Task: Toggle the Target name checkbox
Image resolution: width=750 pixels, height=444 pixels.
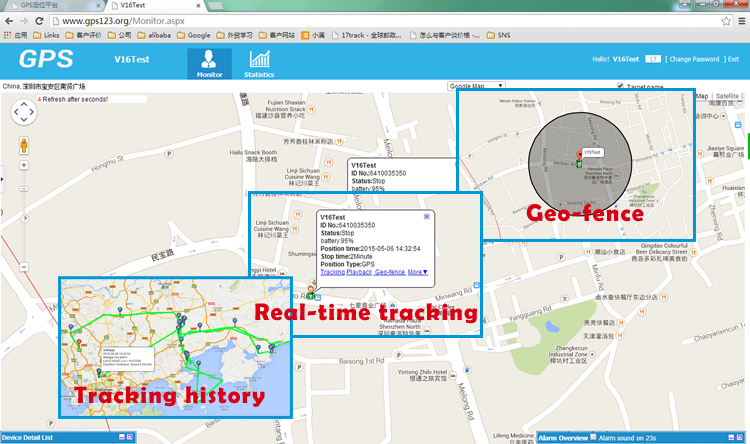Action: [618, 86]
